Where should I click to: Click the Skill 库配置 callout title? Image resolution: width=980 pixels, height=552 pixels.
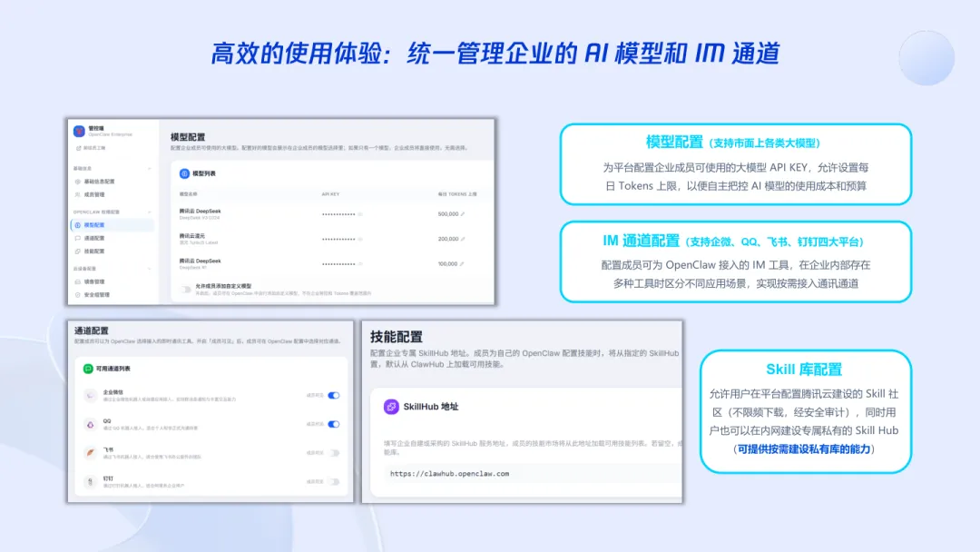click(804, 370)
